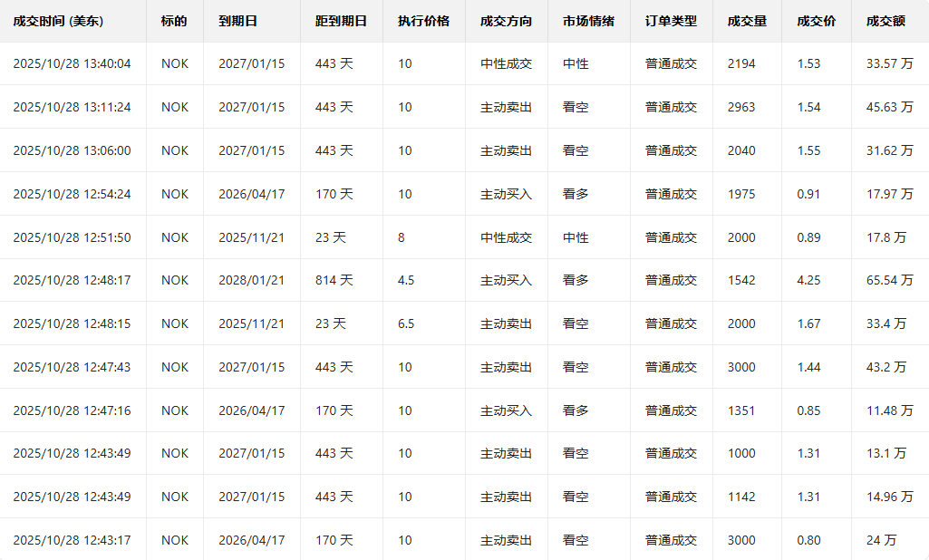
Task: Click the 成交量 column header
Action: [747, 22]
